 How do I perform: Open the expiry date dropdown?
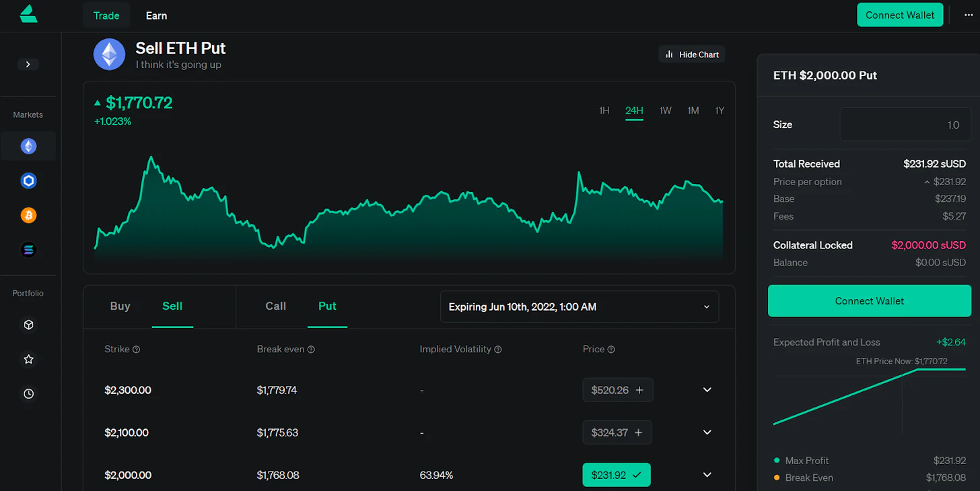click(580, 307)
